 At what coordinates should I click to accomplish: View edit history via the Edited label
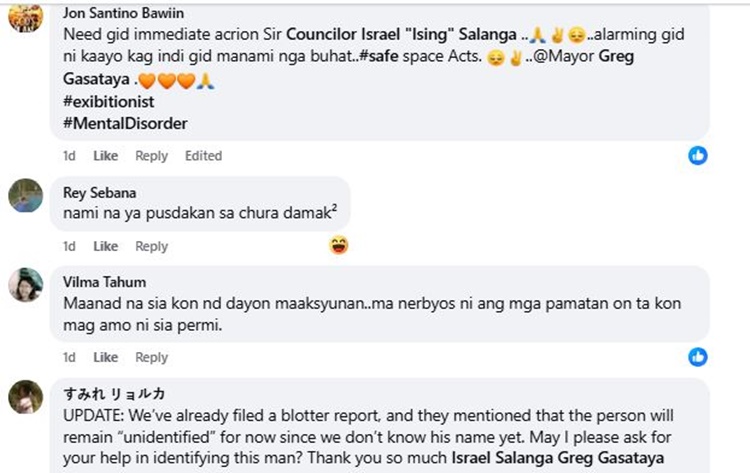pos(203,156)
